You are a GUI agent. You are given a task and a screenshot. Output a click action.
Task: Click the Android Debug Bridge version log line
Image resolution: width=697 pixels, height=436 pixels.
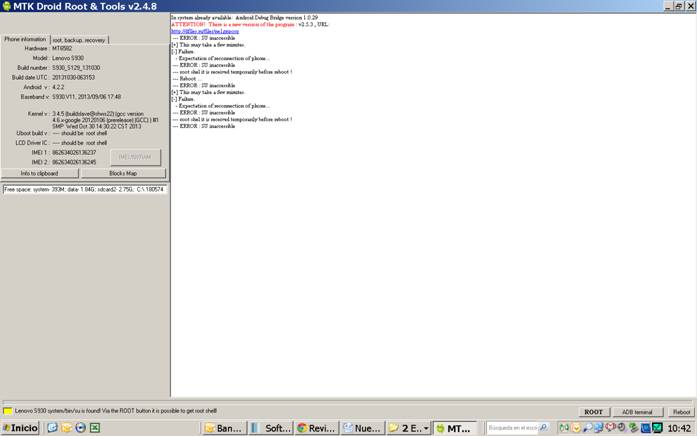pos(244,18)
